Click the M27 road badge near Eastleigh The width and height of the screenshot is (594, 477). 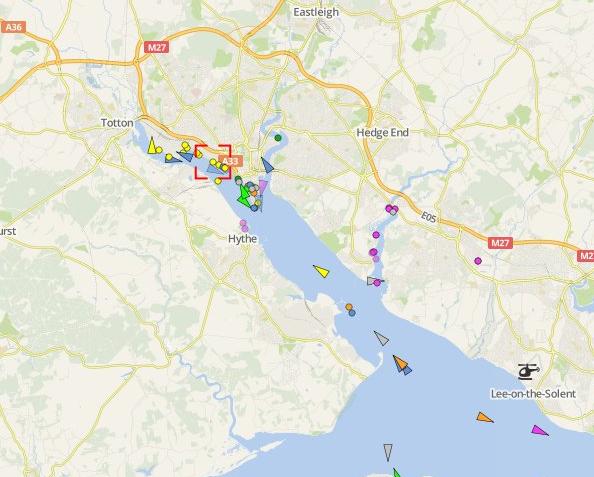(x=156, y=47)
